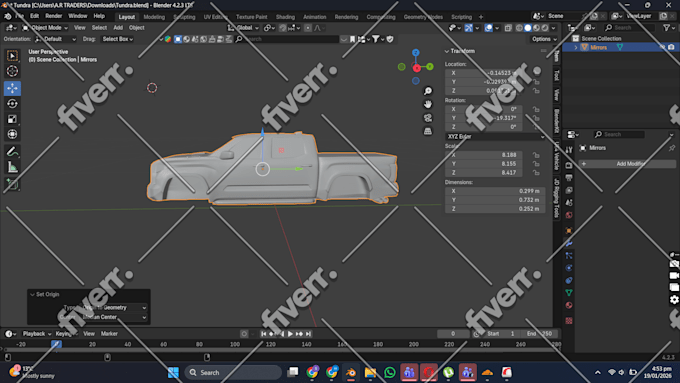
Task: Jump to end frame button in timeline
Action: 308,334
